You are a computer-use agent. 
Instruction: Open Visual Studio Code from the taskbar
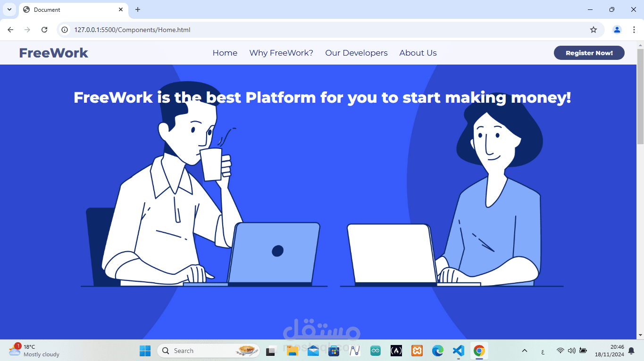click(x=458, y=351)
